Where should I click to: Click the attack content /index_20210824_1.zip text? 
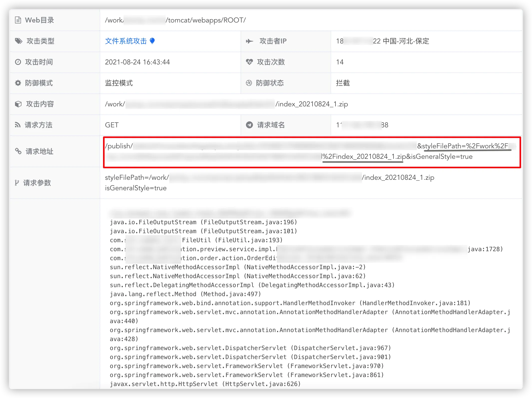point(312,104)
